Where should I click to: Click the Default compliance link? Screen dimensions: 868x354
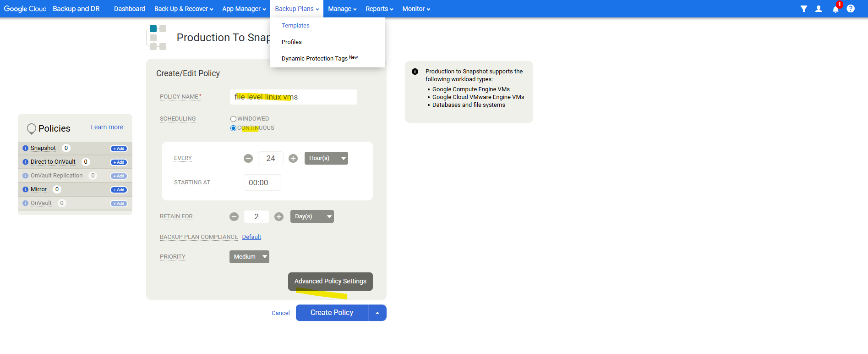click(251, 237)
